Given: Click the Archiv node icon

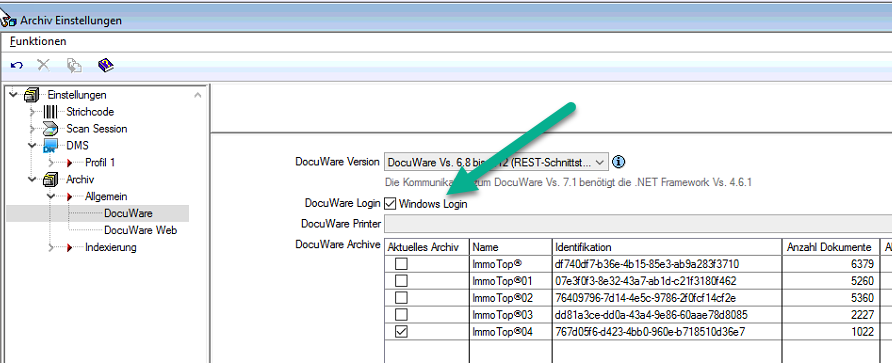Looking at the screenshot, I should coord(51,180).
